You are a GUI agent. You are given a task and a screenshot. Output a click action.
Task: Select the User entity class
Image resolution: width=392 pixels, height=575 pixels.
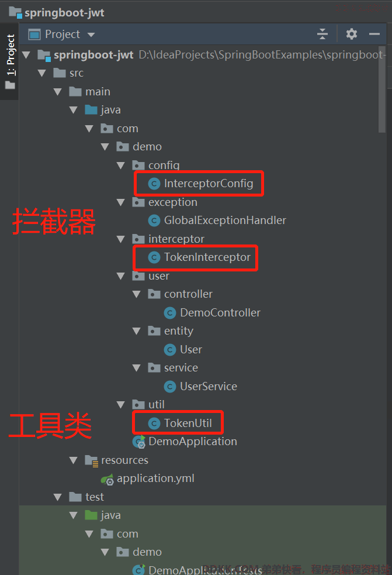point(183,349)
